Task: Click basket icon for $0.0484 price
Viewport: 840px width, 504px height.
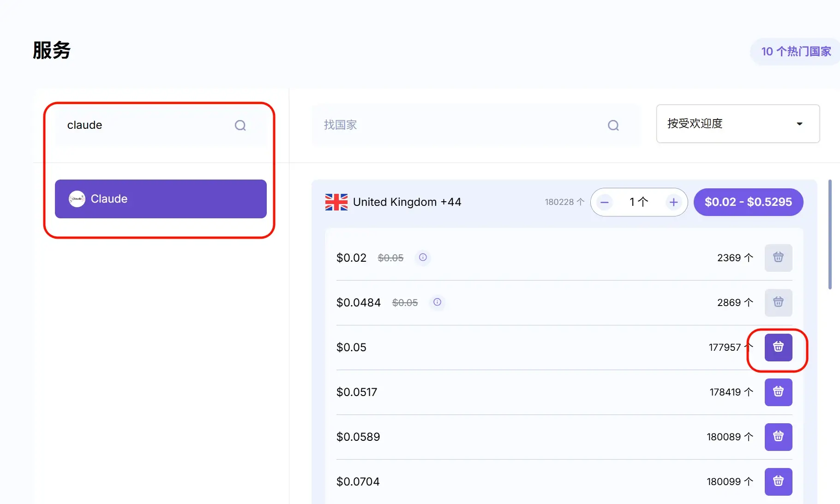Action: pos(778,302)
